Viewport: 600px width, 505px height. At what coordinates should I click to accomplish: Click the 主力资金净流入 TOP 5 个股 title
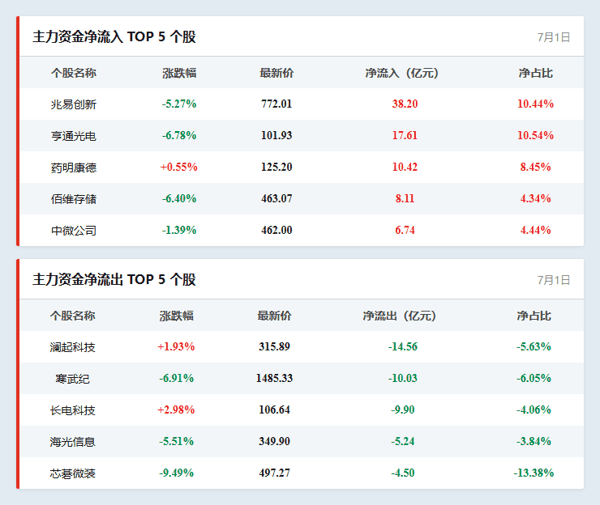point(114,37)
